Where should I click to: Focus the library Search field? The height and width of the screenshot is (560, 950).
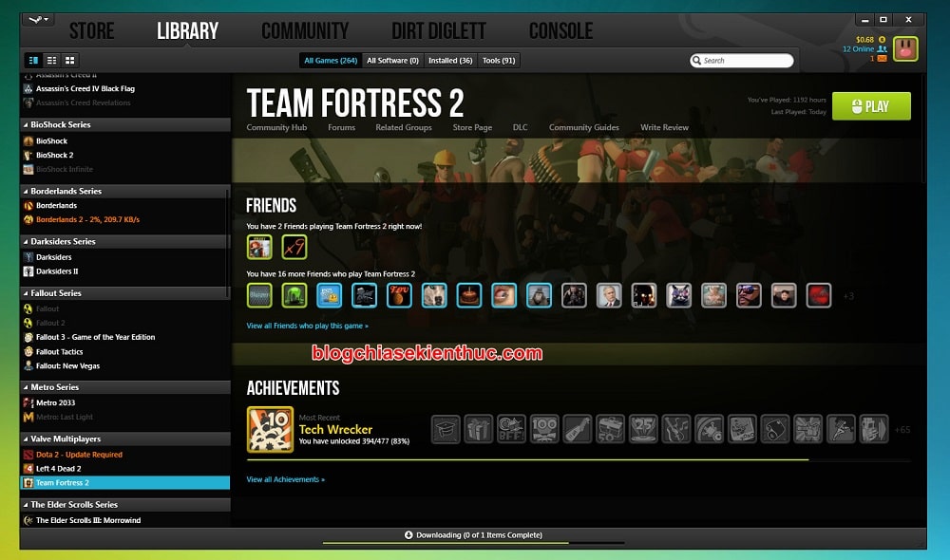point(742,61)
